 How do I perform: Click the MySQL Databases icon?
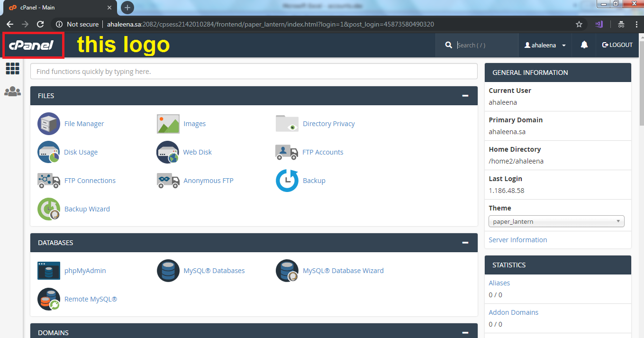[168, 271]
